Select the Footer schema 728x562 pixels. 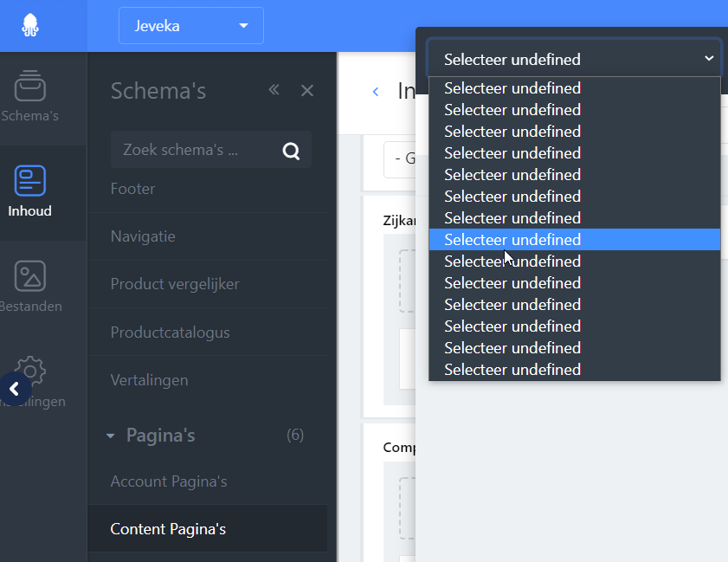208,189
